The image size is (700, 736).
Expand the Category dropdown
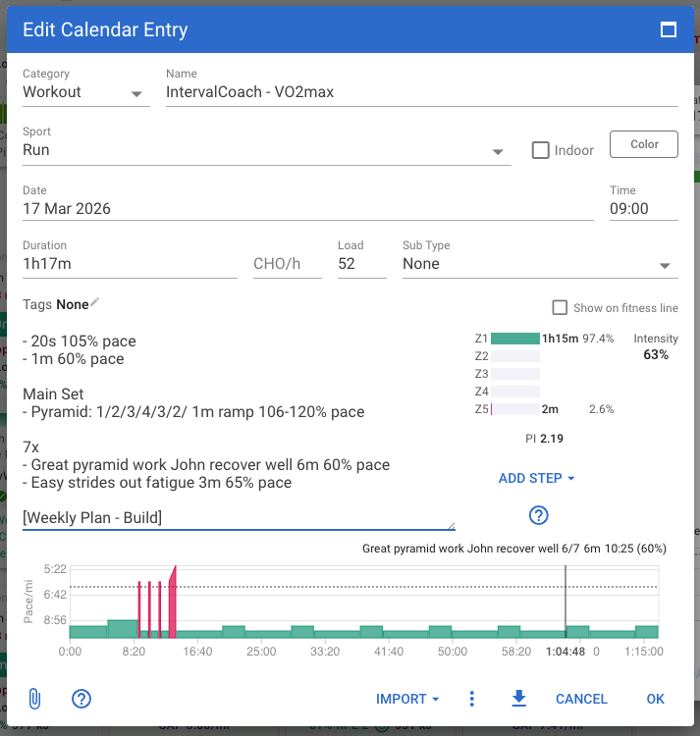click(x=135, y=94)
